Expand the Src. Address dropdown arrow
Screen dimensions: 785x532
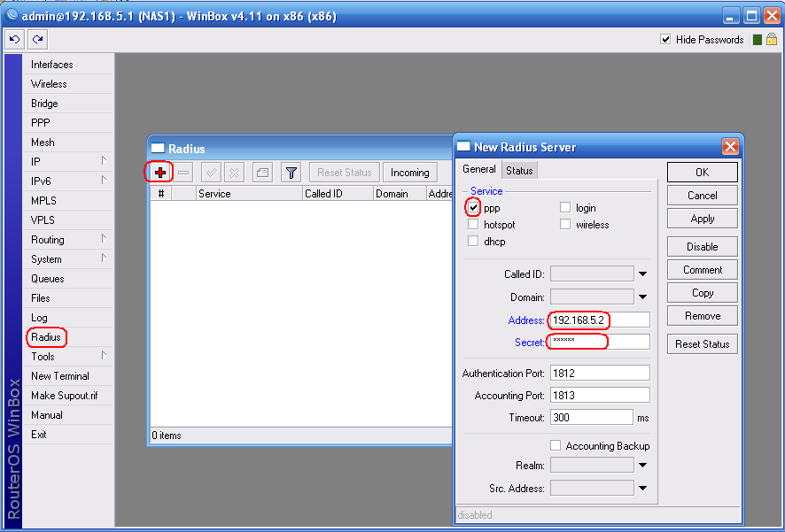click(x=643, y=488)
